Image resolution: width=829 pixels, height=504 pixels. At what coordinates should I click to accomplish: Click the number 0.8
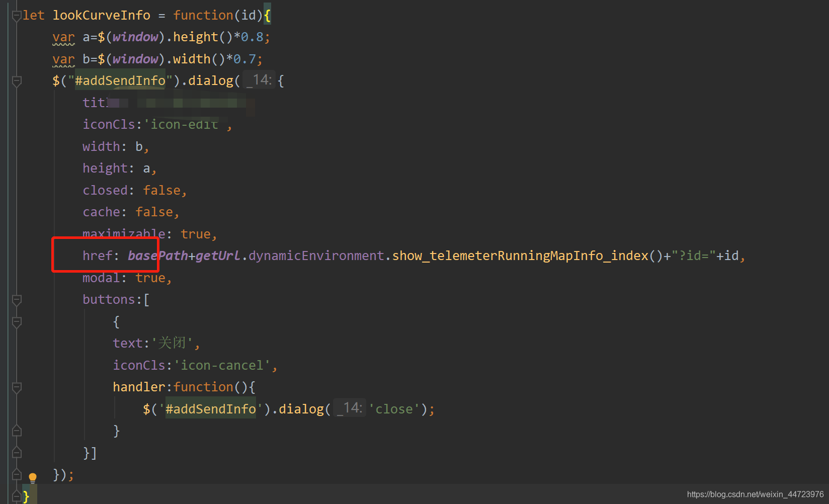pos(253,37)
